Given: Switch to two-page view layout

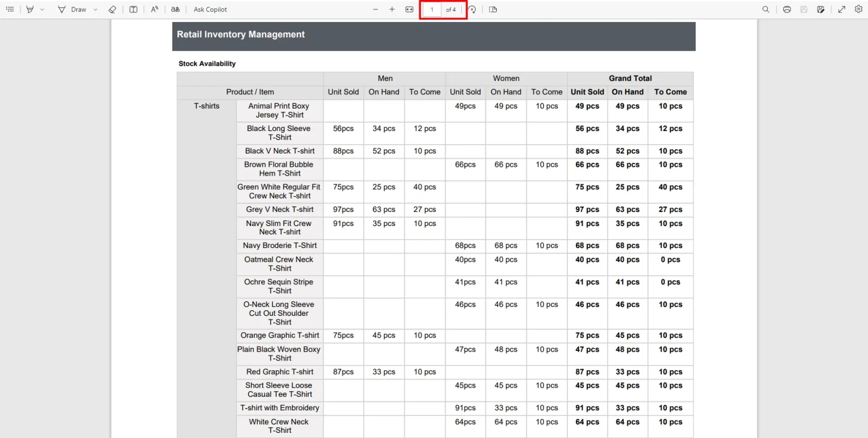Looking at the screenshot, I should [133, 9].
